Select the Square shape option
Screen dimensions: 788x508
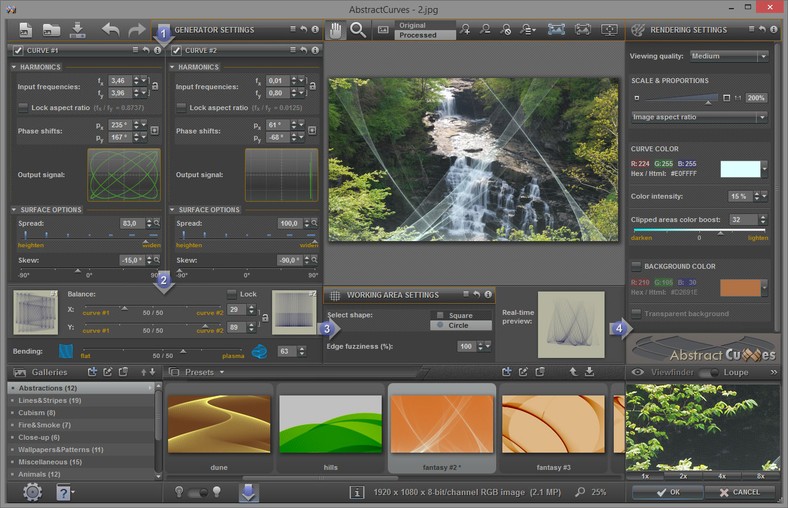pos(461,315)
